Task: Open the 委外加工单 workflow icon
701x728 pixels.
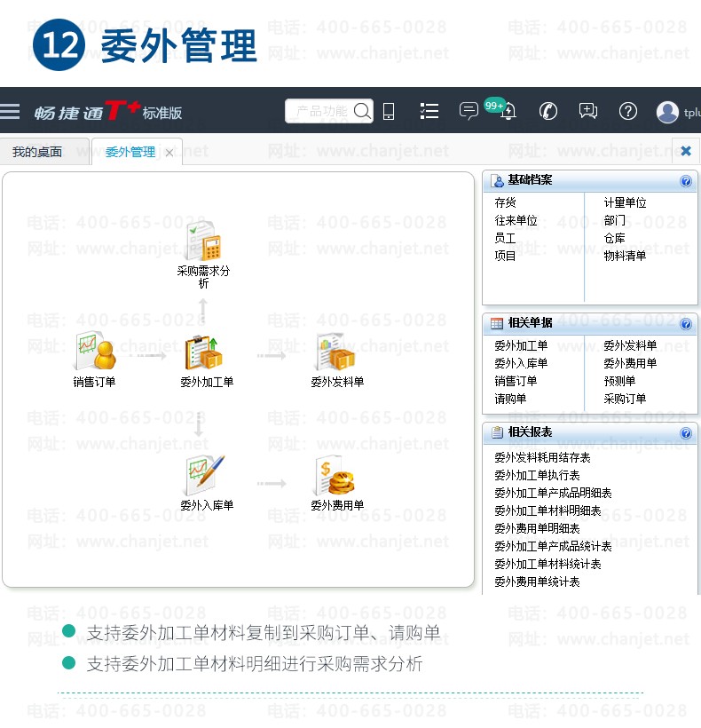Action: tap(203, 352)
